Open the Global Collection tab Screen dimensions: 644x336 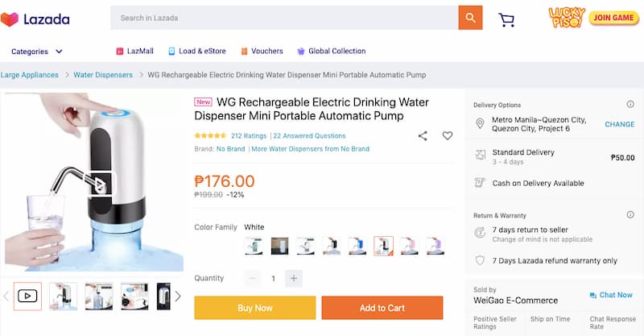[331, 51]
